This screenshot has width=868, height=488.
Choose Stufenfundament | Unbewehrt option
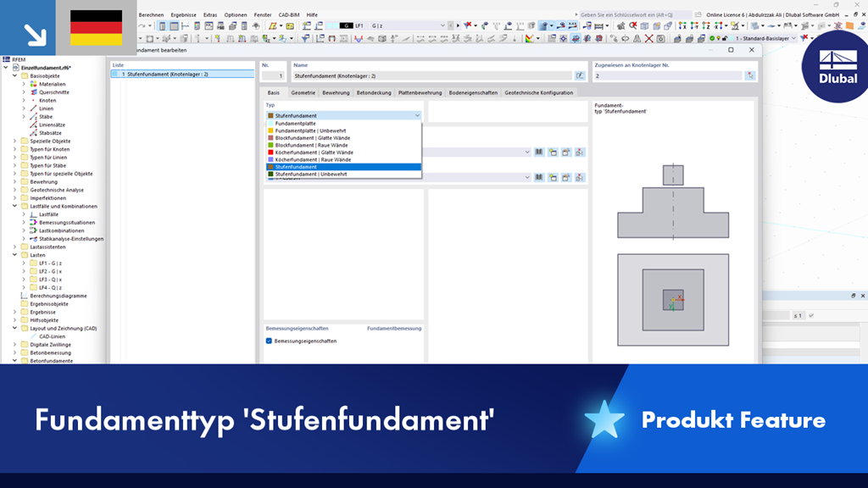pyautogui.click(x=343, y=174)
